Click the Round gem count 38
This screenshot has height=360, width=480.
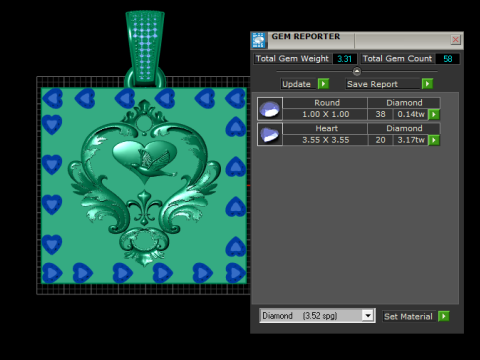point(380,114)
